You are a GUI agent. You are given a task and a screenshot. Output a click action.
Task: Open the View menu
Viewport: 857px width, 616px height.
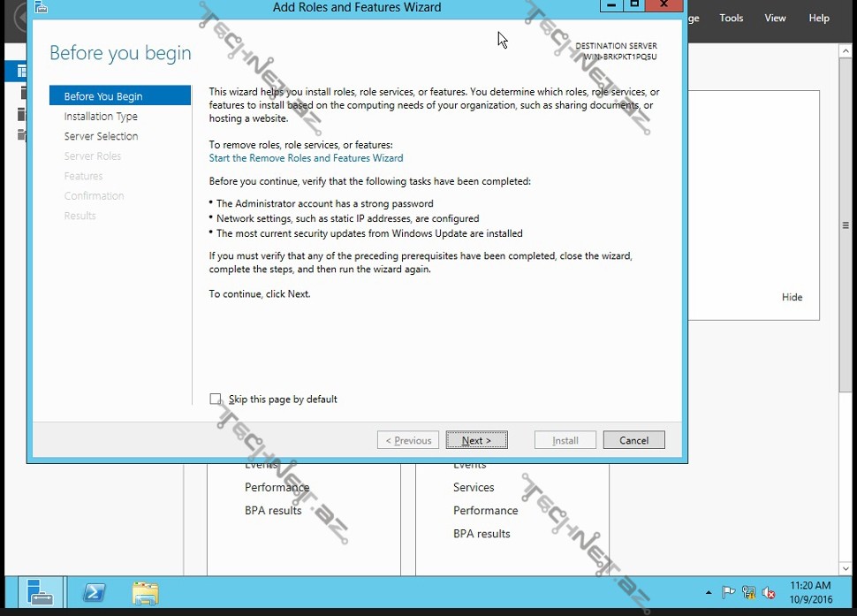775,18
